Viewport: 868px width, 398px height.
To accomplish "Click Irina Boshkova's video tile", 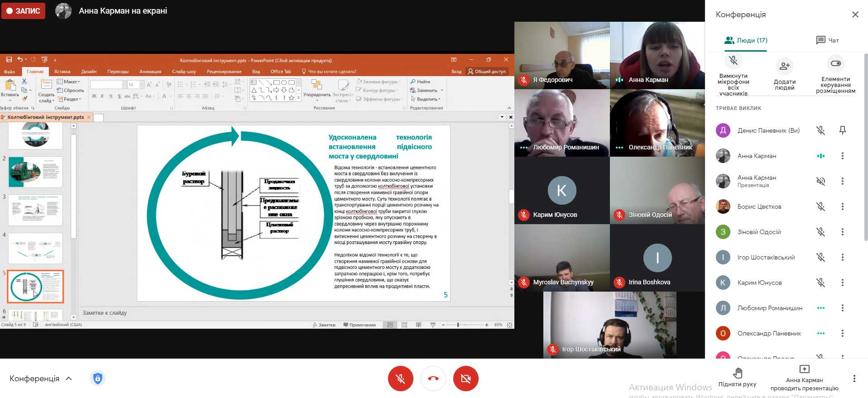I will tap(657, 258).
